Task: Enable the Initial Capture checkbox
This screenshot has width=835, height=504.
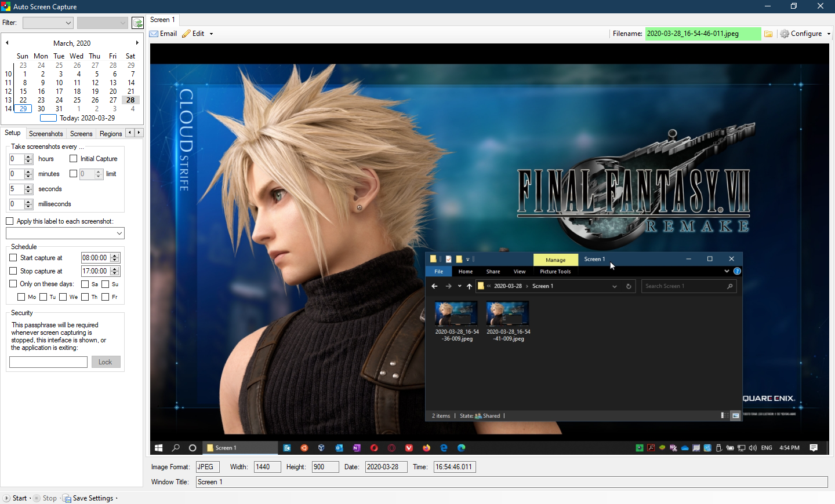Action: [73, 159]
